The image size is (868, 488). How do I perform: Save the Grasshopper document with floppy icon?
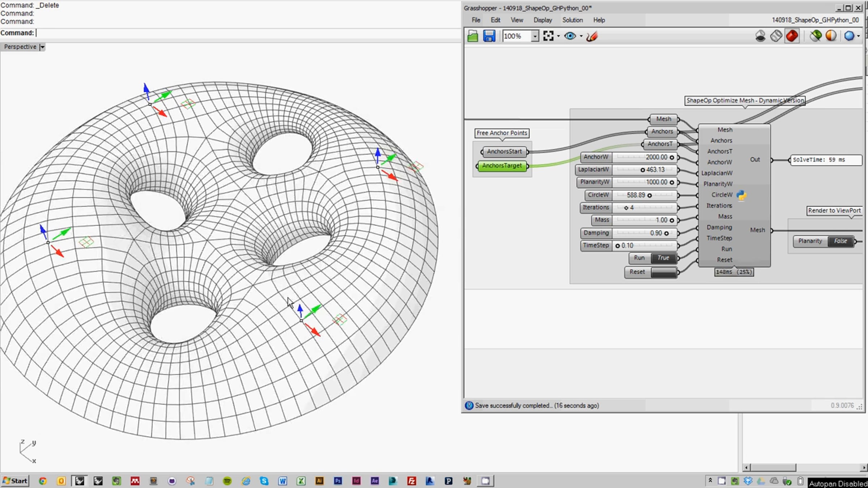coord(489,36)
